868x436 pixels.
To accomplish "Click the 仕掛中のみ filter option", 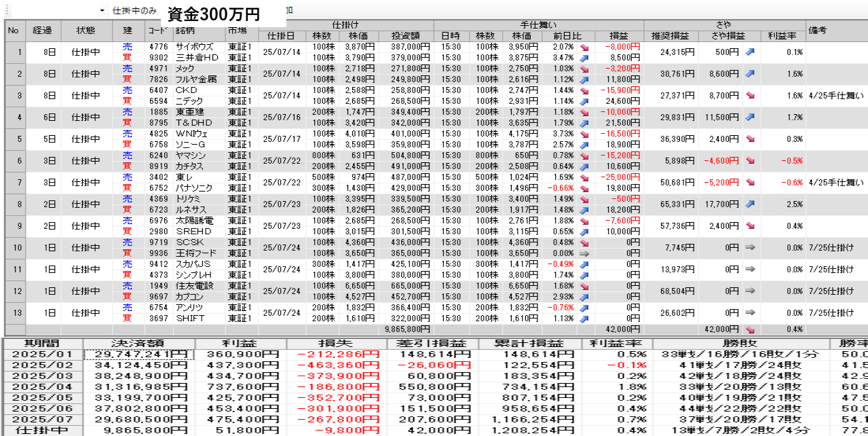I will point(134,11).
